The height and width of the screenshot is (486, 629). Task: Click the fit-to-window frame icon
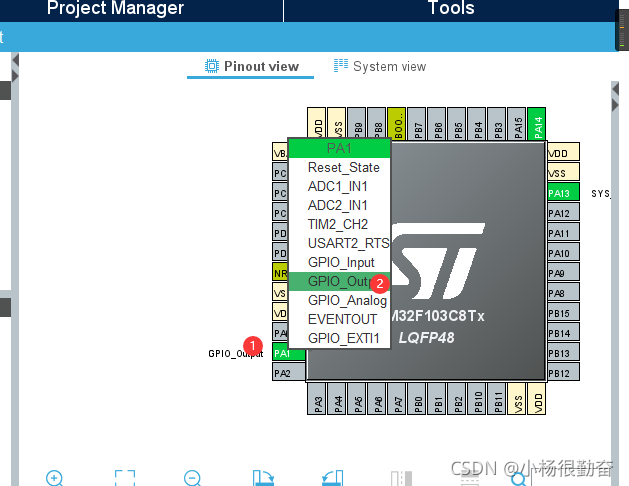click(125, 478)
